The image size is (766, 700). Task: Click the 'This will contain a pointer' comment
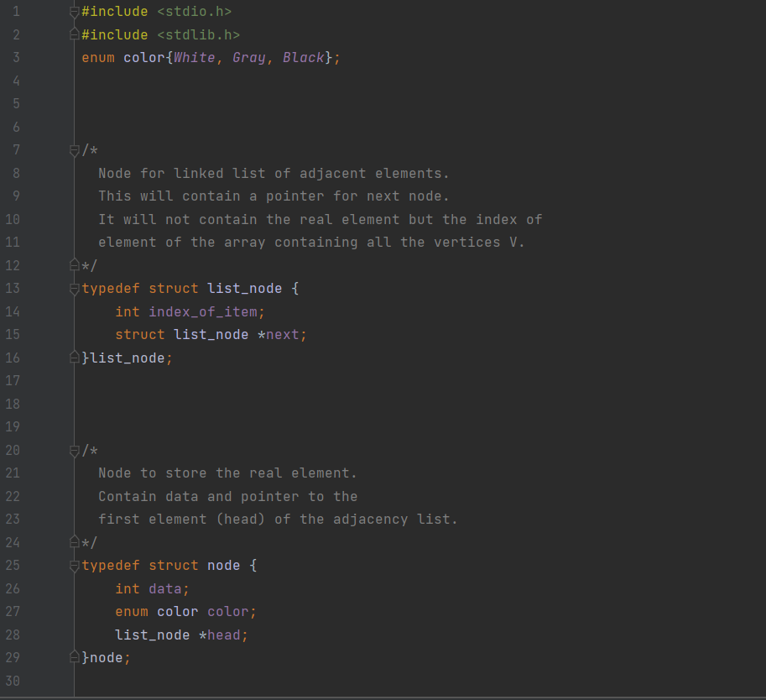[274, 196]
